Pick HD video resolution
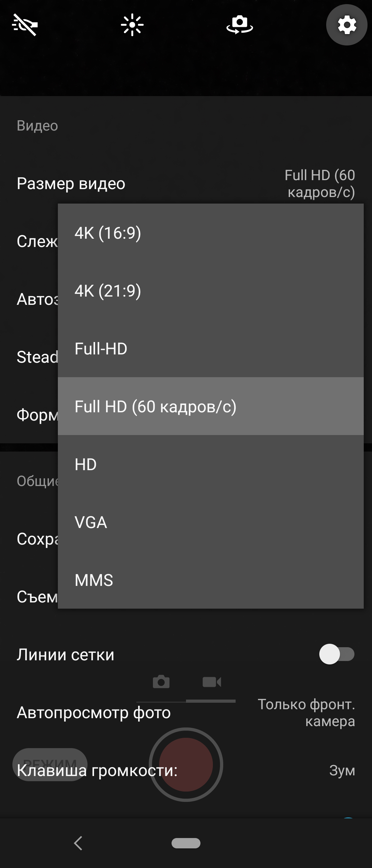 [x=211, y=464]
